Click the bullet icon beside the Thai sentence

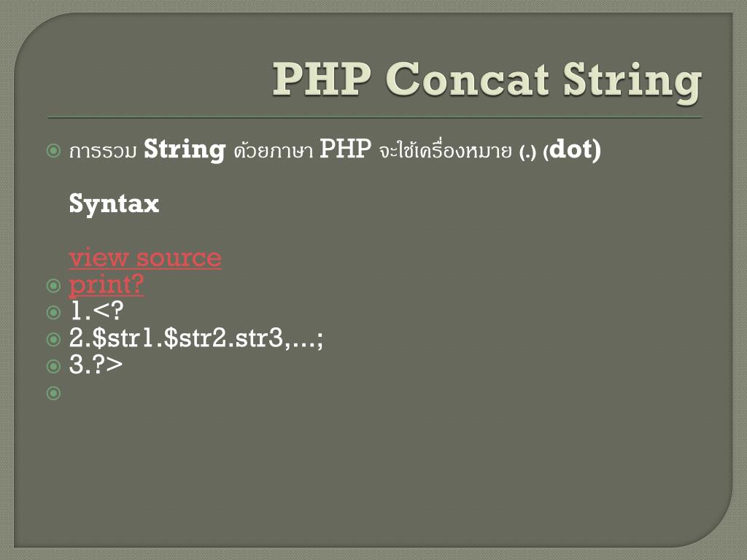coord(54,150)
